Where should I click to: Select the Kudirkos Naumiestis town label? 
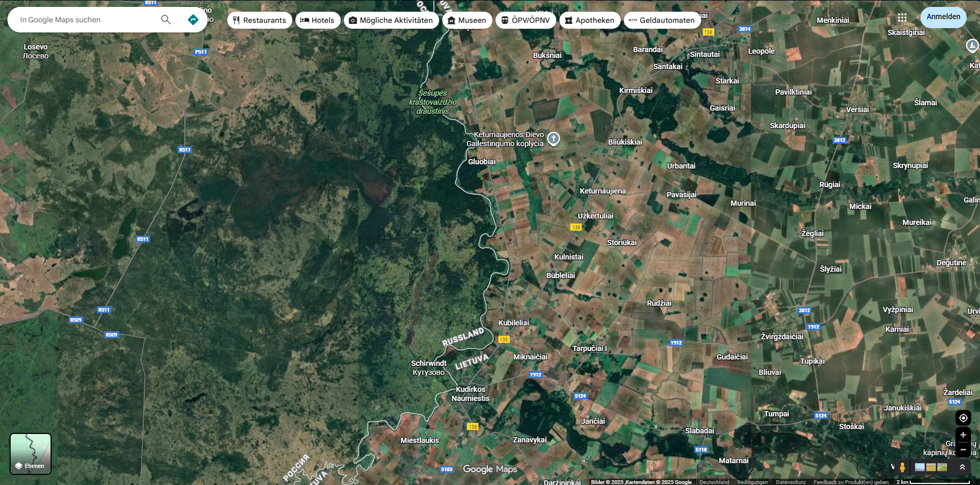pyautogui.click(x=471, y=394)
